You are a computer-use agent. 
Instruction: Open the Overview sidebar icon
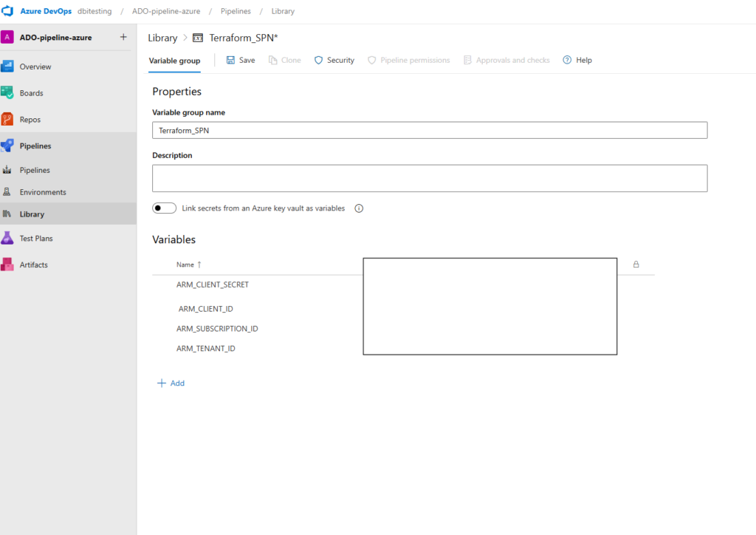pos(7,67)
